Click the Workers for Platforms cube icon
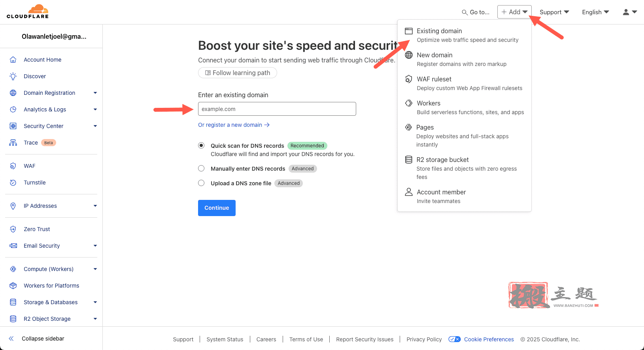The image size is (644, 350). [13, 286]
